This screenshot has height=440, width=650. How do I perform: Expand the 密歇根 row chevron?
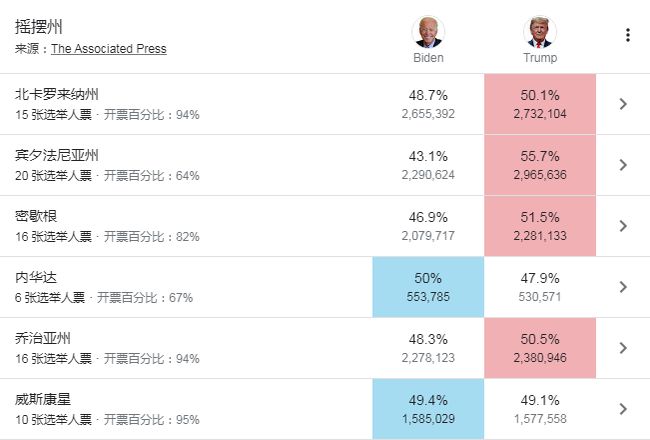click(x=623, y=226)
